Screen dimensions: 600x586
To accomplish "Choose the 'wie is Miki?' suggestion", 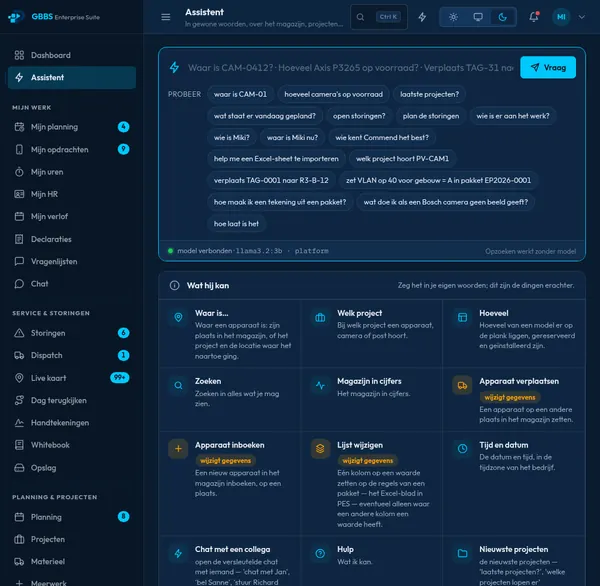I will [x=232, y=137].
